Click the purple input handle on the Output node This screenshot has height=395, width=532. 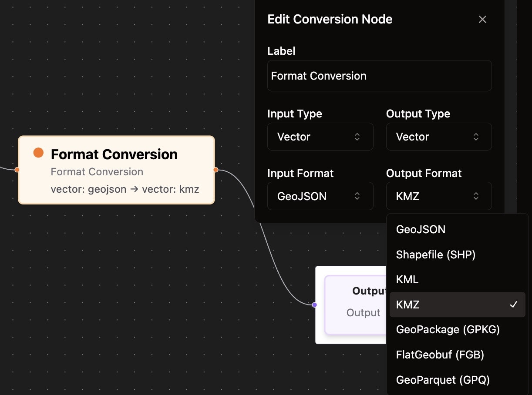click(314, 305)
